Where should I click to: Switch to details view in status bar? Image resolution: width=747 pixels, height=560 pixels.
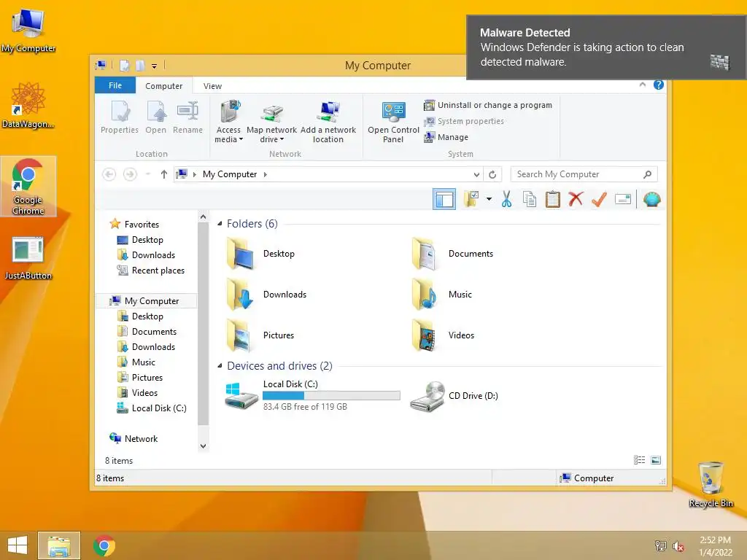[639, 459]
